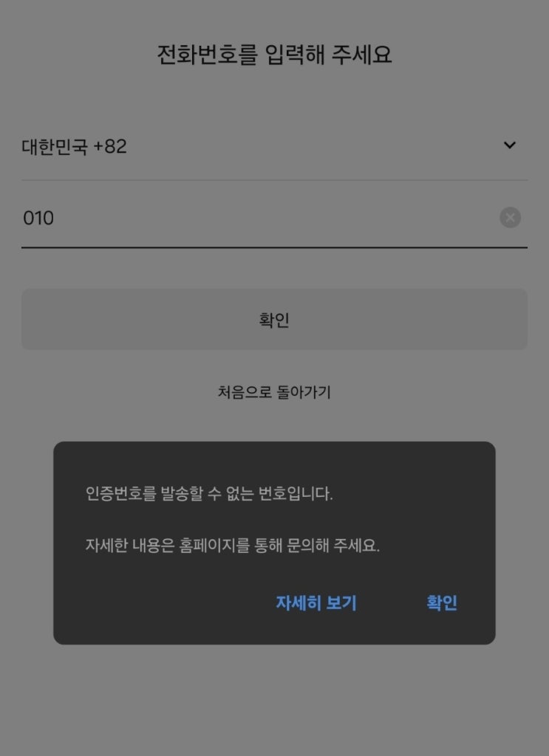Dismiss the dialog with the blue 확인 button

pos(442,602)
